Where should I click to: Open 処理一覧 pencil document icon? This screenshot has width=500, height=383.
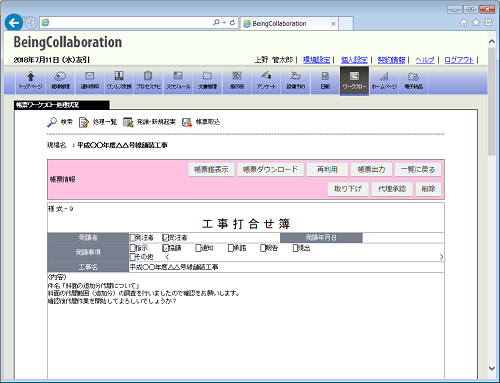pyautogui.click(x=84, y=122)
